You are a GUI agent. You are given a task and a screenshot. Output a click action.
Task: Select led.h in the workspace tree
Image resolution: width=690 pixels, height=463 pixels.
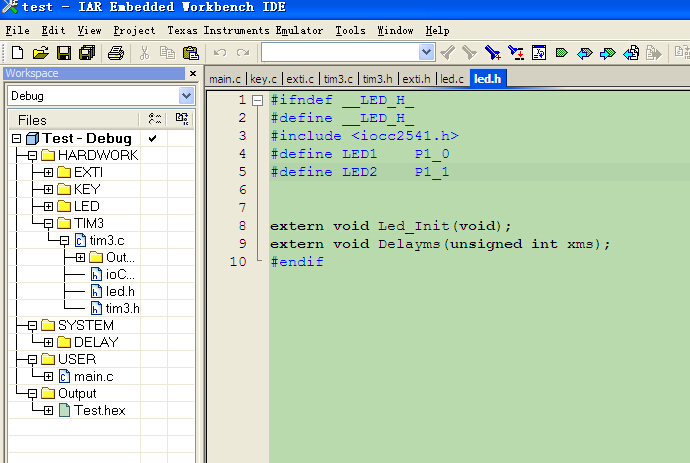120,291
